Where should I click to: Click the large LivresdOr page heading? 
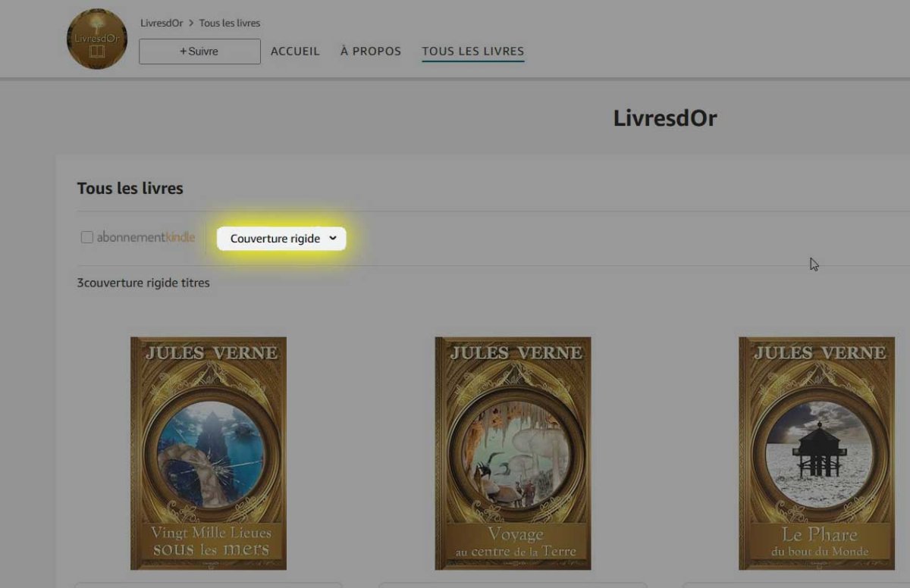[665, 119]
